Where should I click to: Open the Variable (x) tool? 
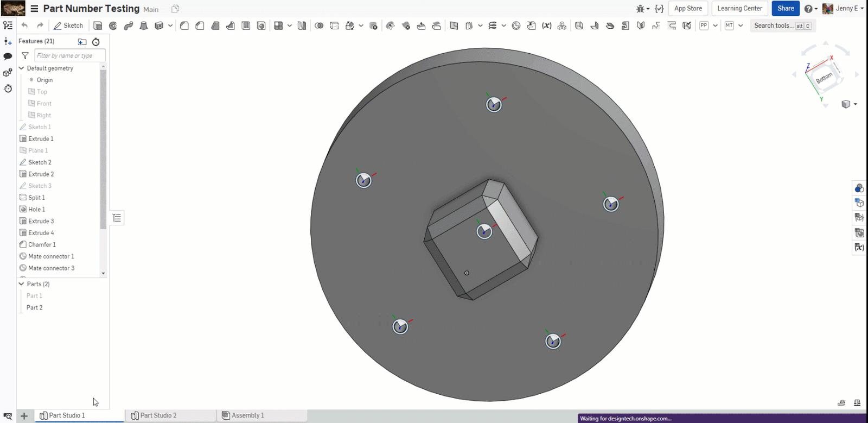click(x=546, y=26)
